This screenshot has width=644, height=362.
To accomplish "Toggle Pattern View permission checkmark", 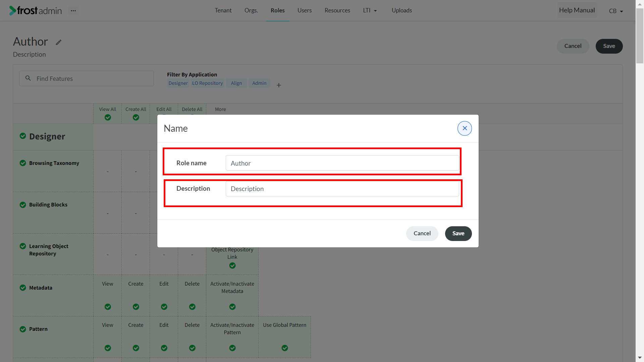I will [x=108, y=348].
